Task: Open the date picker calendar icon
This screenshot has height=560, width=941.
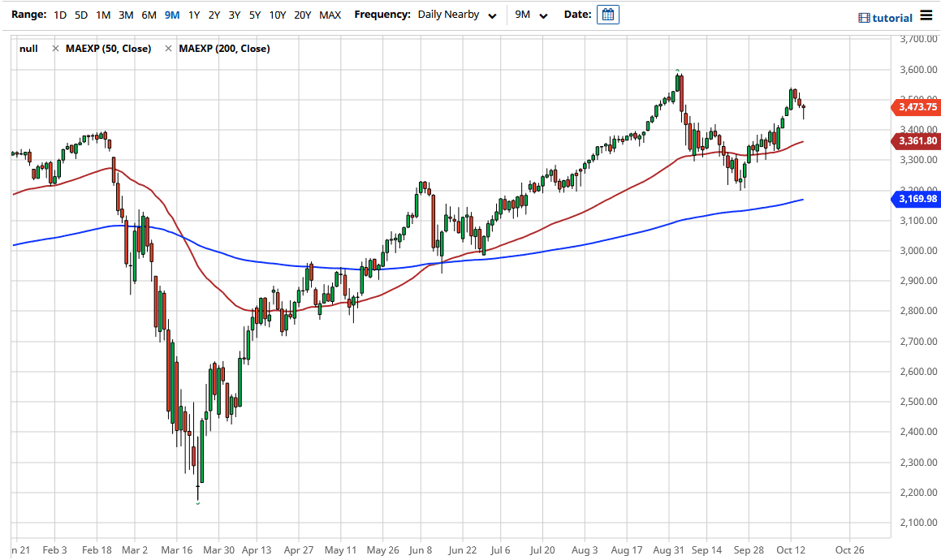Action: [607, 15]
